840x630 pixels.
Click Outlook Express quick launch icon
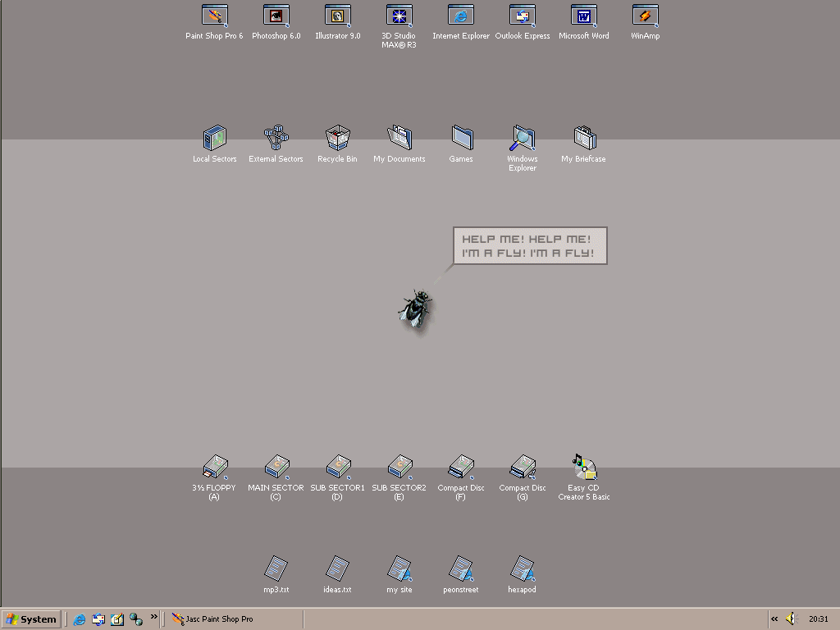point(98,619)
